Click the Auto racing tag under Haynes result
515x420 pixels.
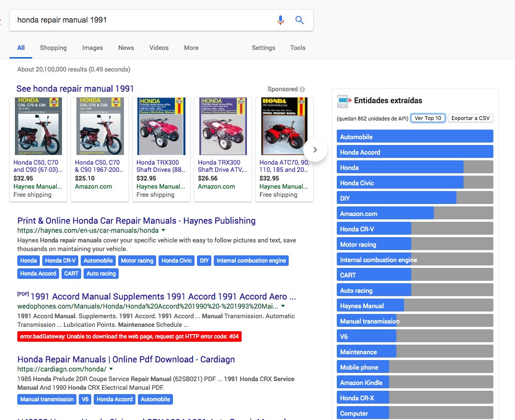tap(101, 273)
